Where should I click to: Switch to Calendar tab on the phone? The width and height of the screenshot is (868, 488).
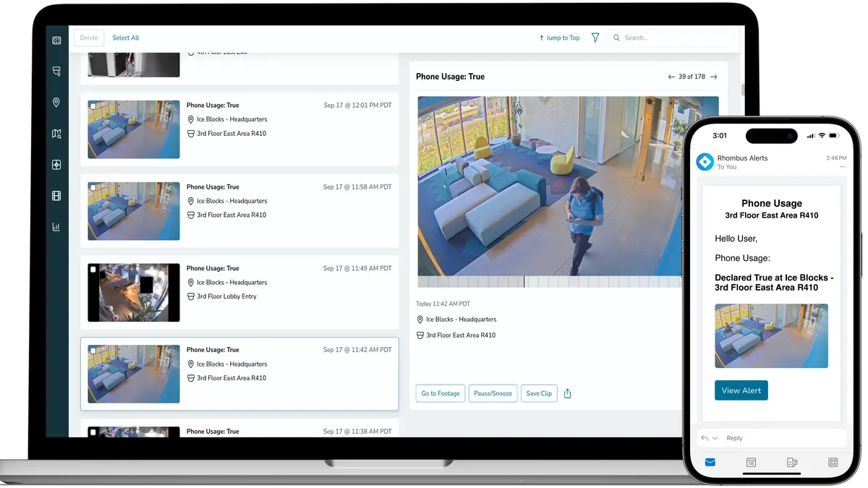click(751, 462)
